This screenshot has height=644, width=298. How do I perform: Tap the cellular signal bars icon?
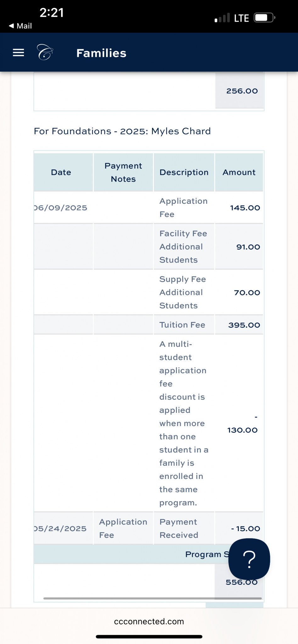(222, 18)
